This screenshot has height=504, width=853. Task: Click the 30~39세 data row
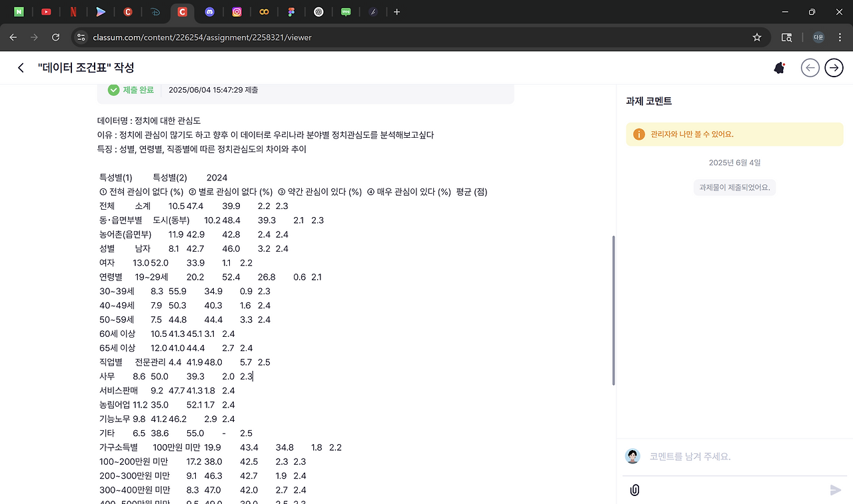[x=185, y=292]
